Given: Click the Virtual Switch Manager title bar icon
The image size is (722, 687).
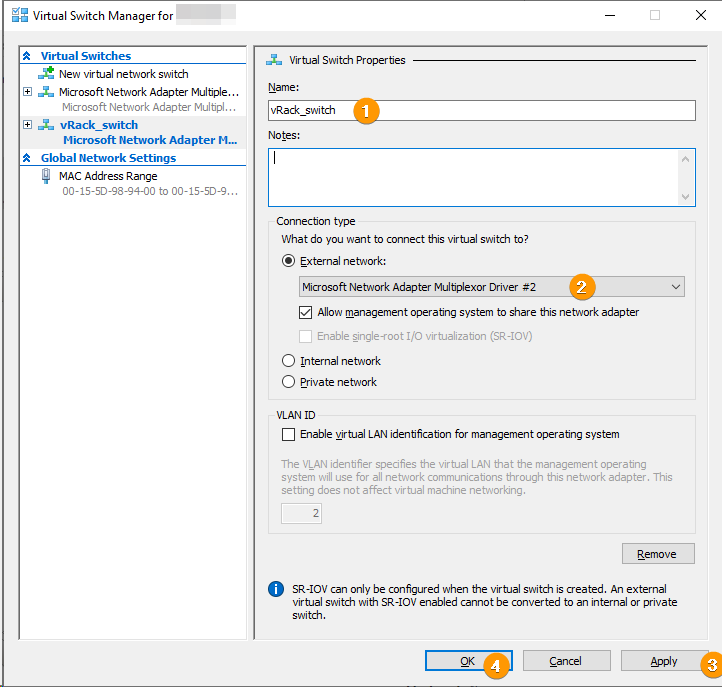Looking at the screenshot, I should click(x=19, y=15).
